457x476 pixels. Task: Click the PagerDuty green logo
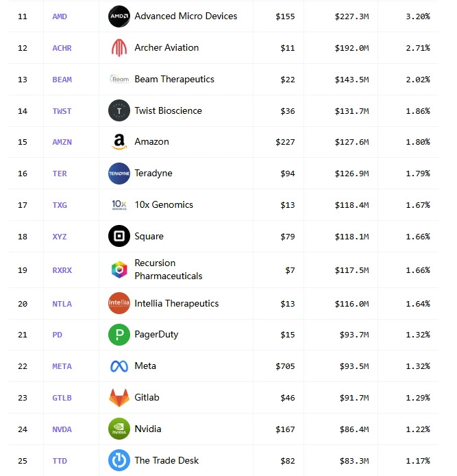point(119,335)
